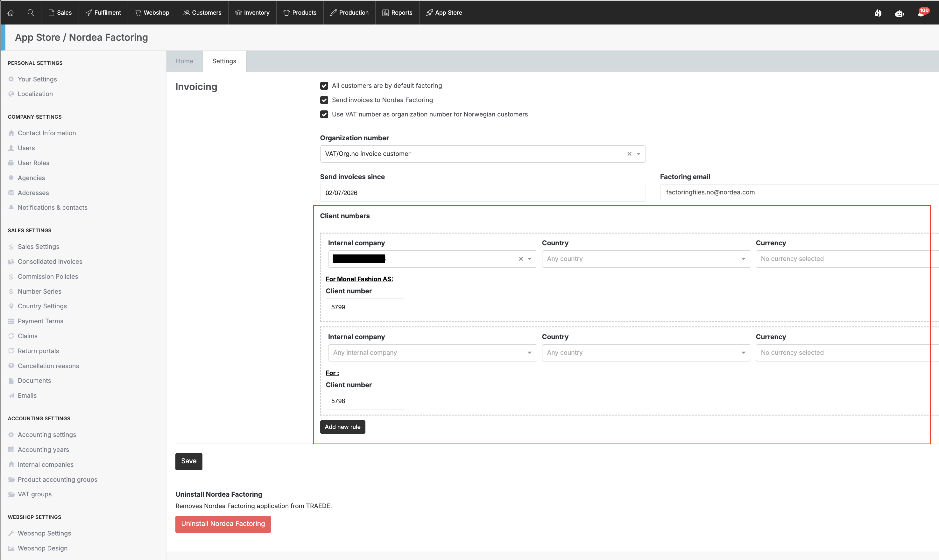Click the client number field containing 5799
Screen dimensions: 939x560
[x=365, y=307]
